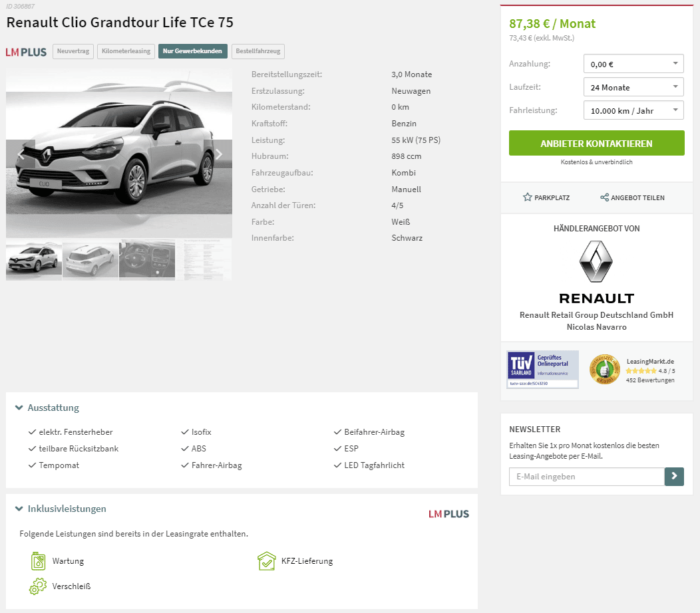Click the Parkplatz link text
This screenshot has height=613, width=700.
coord(552,197)
